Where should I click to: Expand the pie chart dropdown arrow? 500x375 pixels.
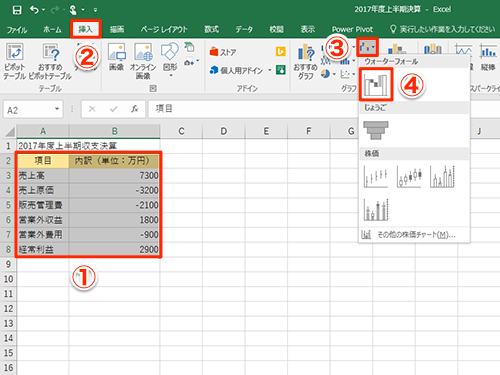(x=334, y=74)
